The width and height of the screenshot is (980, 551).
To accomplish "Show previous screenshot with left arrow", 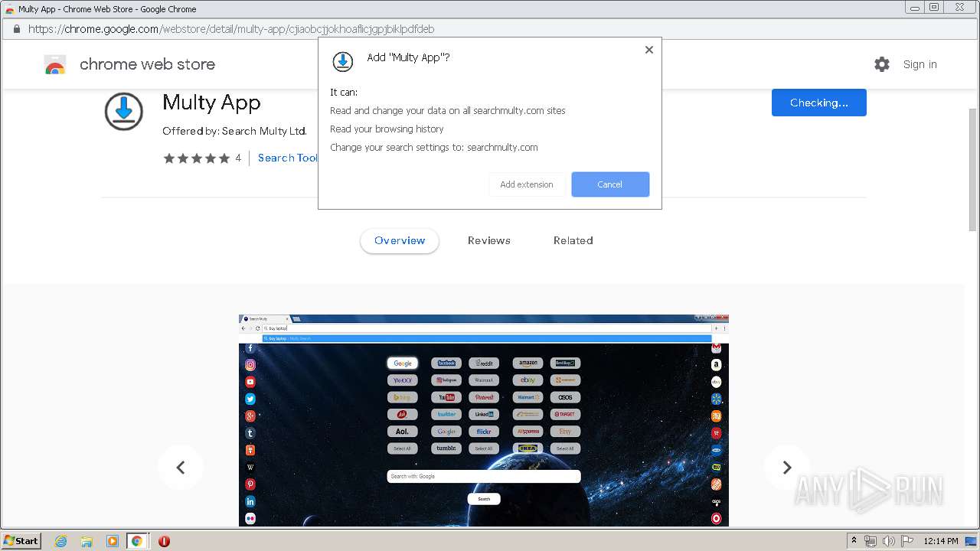I will (181, 468).
